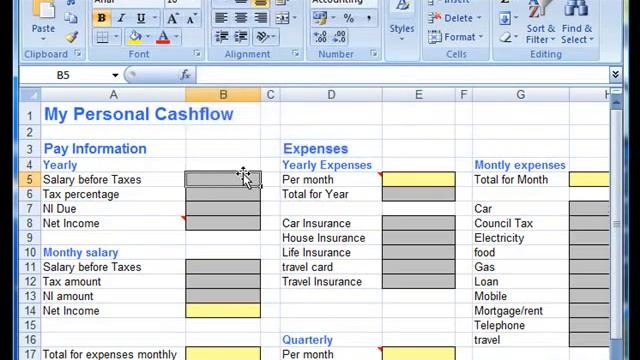Select column A header
Viewport: 640px width, 360px height.
[x=113, y=95]
